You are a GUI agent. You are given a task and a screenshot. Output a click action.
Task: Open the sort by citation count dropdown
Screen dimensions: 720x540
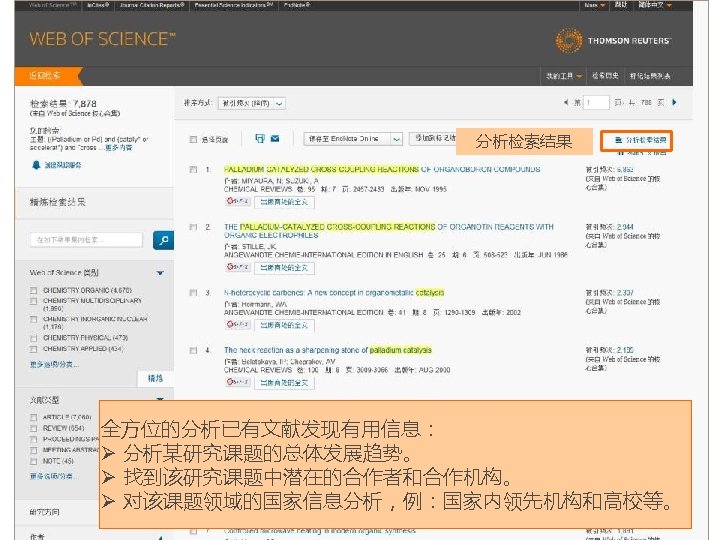252,103
